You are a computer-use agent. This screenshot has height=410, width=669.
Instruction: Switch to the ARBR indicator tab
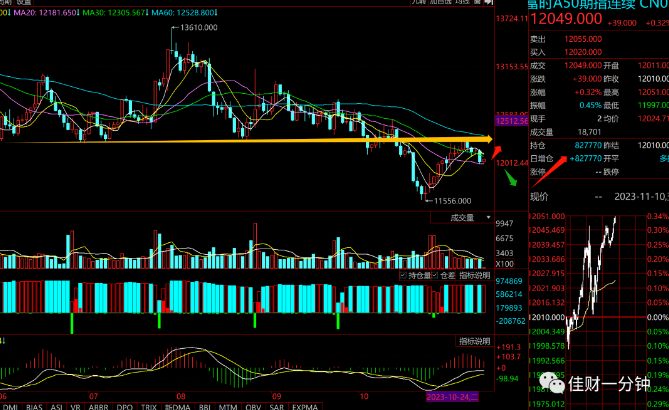[x=99, y=407]
